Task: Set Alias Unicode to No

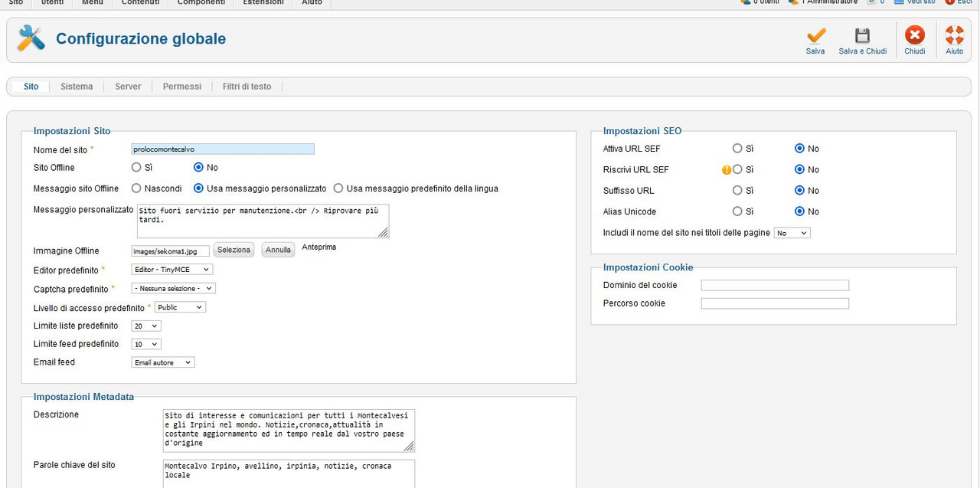Action: coord(799,211)
